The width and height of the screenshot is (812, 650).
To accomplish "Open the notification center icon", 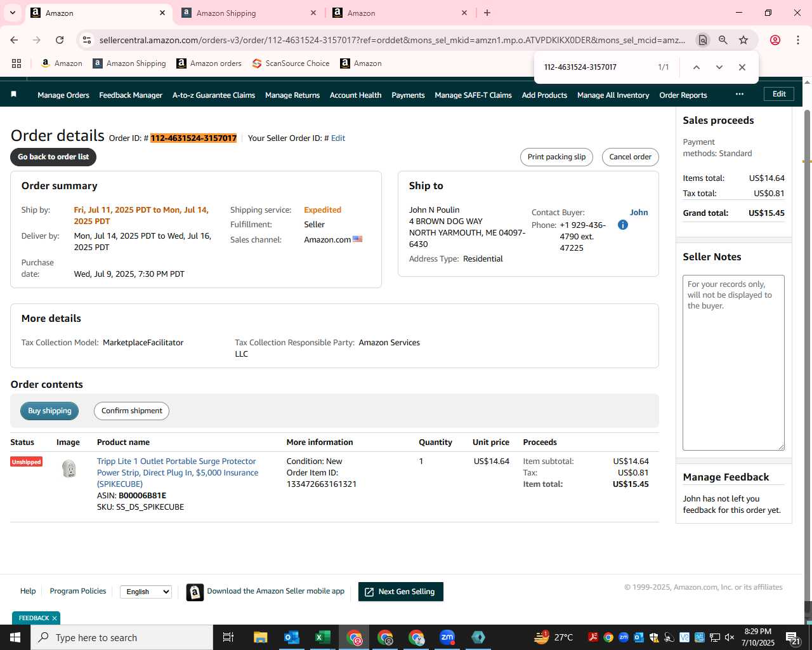I will coord(792,637).
